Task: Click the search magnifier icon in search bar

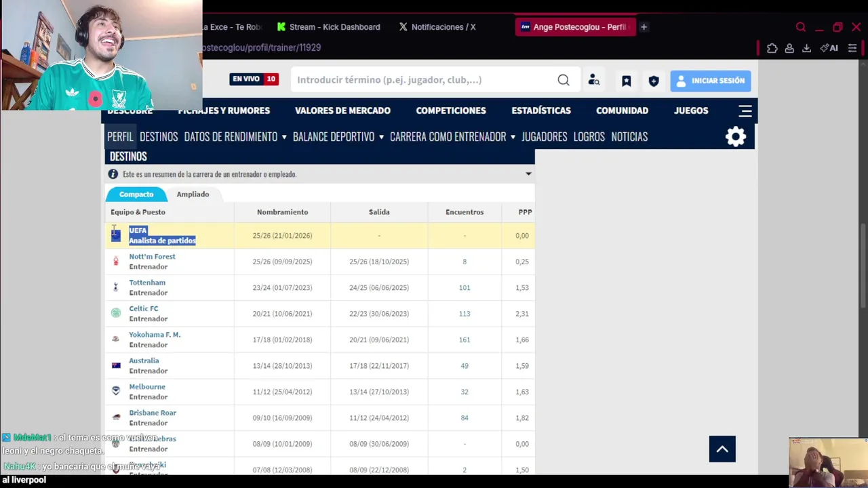Action: (564, 80)
